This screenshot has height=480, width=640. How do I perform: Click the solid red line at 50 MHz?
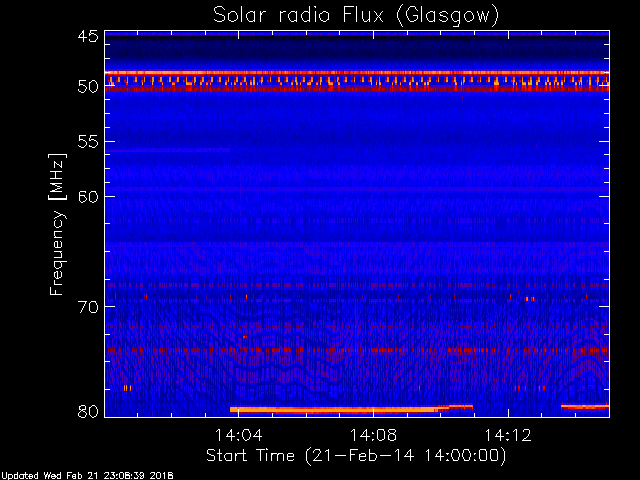[357, 89]
